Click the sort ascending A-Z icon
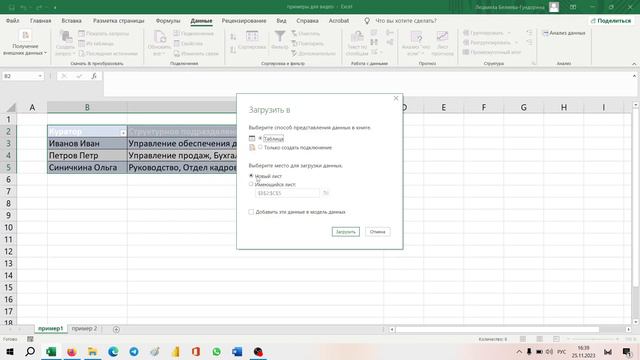Viewport: 640px width, 360px height. point(233,37)
